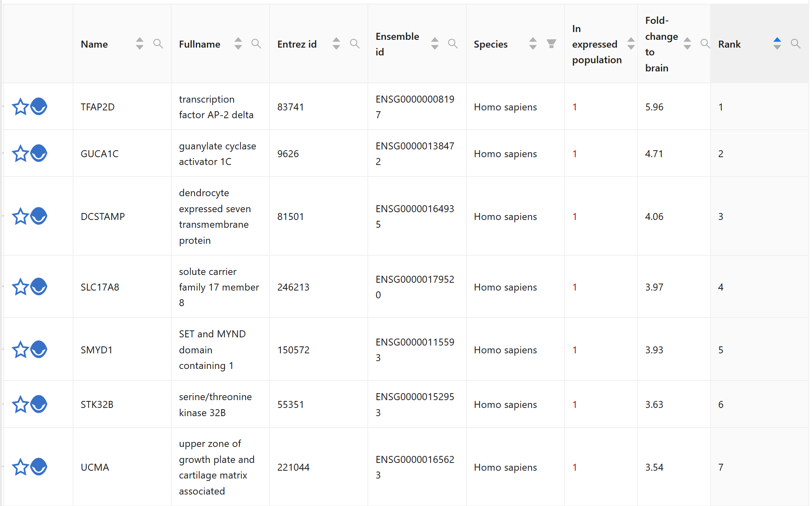Select the SMYD1 gene name cell
Viewport: 812px width, 506px height.
tap(96, 350)
